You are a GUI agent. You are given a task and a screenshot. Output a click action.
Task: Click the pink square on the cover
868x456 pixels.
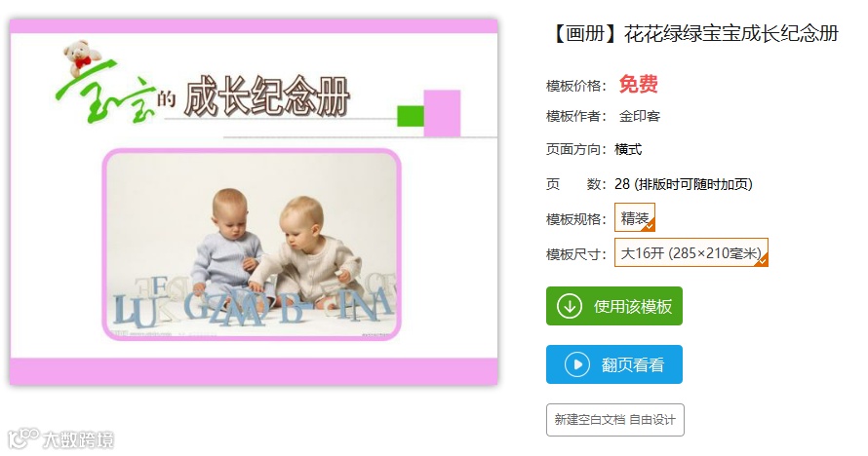(442, 113)
